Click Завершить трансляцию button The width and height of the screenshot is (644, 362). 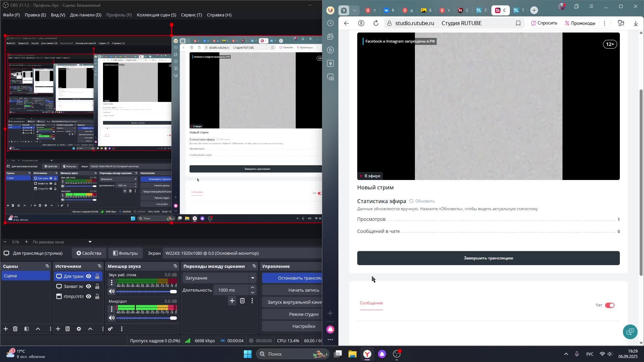pyautogui.click(x=488, y=258)
